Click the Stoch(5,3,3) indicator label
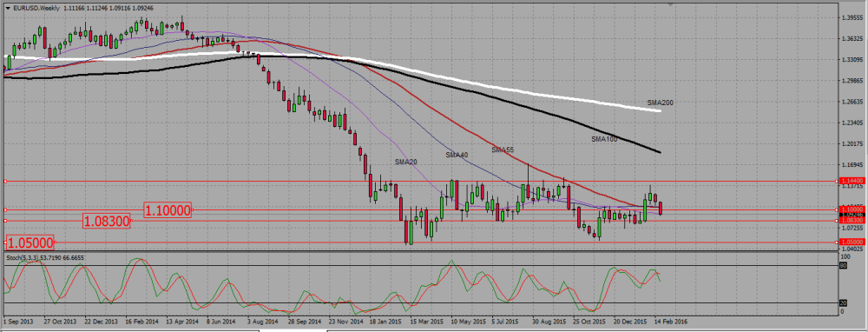The width and height of the screenshot is (868, 332). pyautogui.click(x=23, y=258)
